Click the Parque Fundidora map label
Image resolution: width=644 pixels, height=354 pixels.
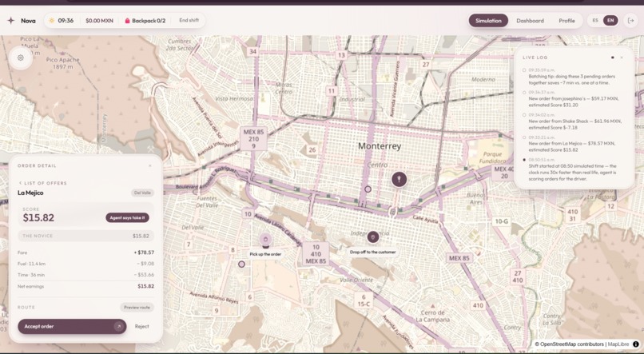[492, 158]
